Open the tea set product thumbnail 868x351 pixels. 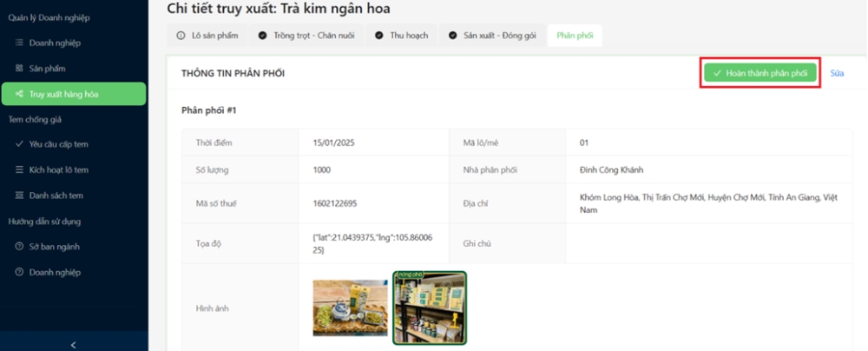(x=350, y=308)
